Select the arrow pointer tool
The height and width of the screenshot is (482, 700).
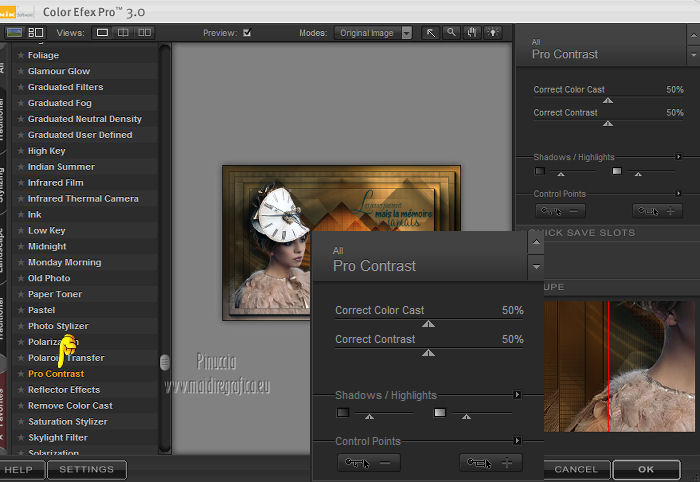pyautogui.click(x=432, y=32)
